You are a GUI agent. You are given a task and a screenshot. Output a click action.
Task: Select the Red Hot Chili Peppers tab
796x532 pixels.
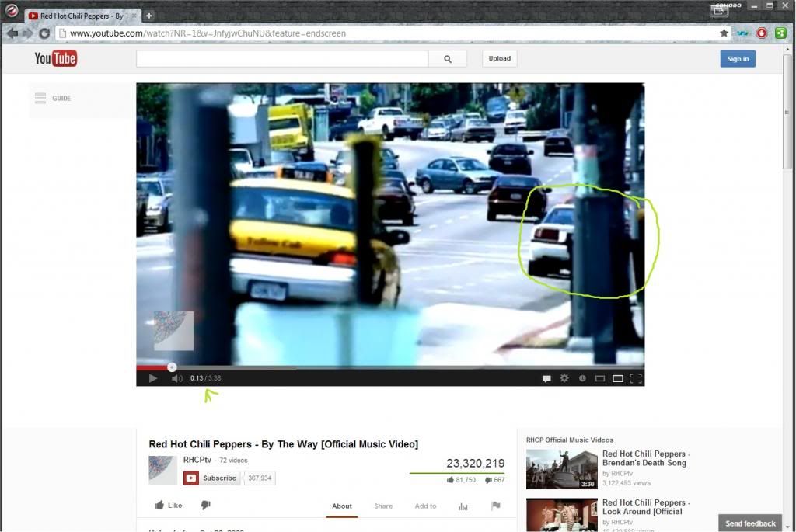tap(81, 16)
